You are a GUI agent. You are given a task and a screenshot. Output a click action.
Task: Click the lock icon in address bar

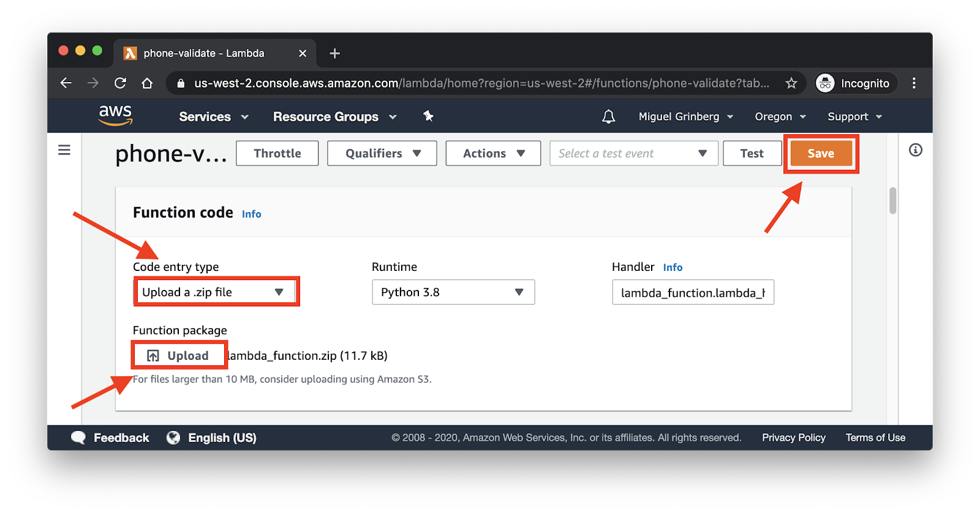(x=181, y=83)
